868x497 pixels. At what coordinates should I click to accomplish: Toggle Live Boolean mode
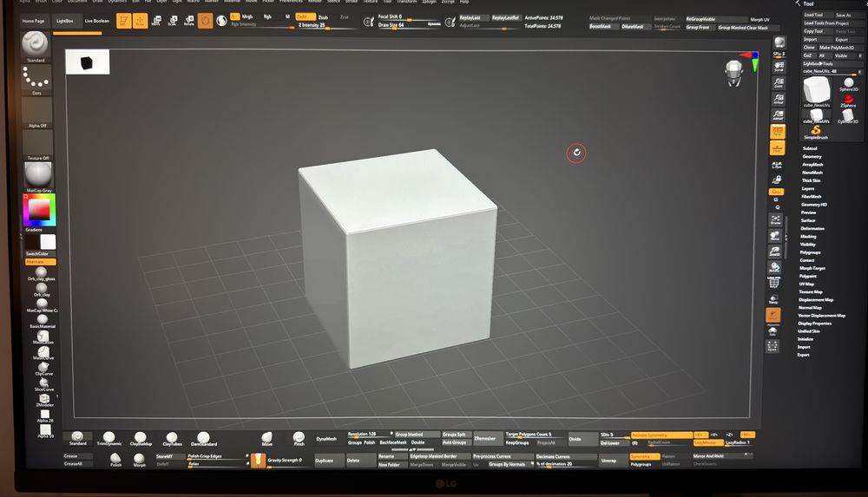point(97,21)
